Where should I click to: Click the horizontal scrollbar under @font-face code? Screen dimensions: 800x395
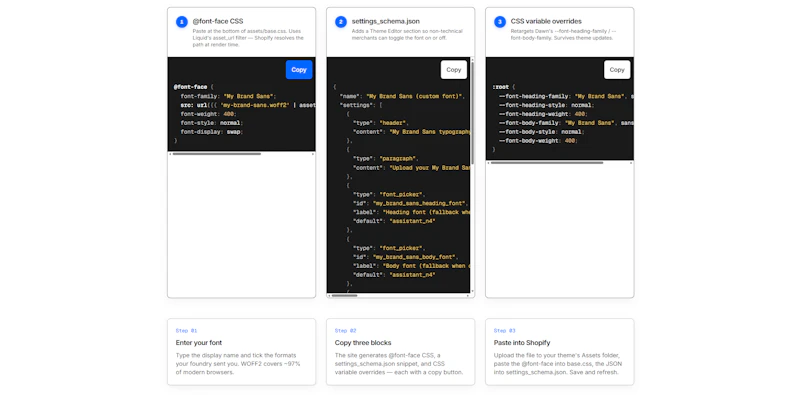[217, 154]
